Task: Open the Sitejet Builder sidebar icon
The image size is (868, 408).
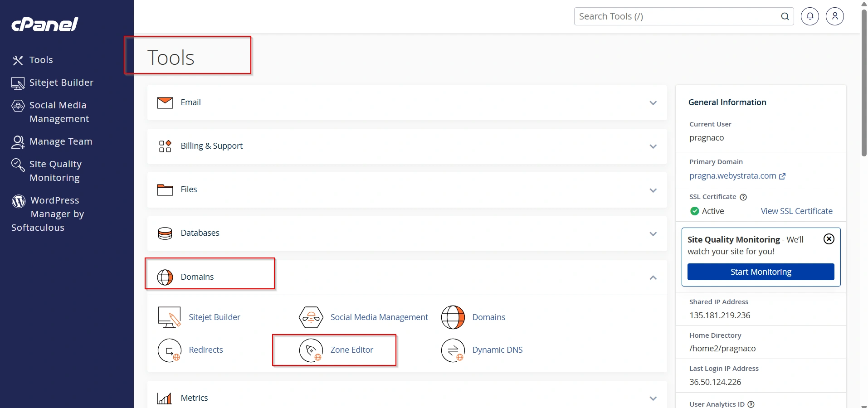Action: [x=18, y=83]
